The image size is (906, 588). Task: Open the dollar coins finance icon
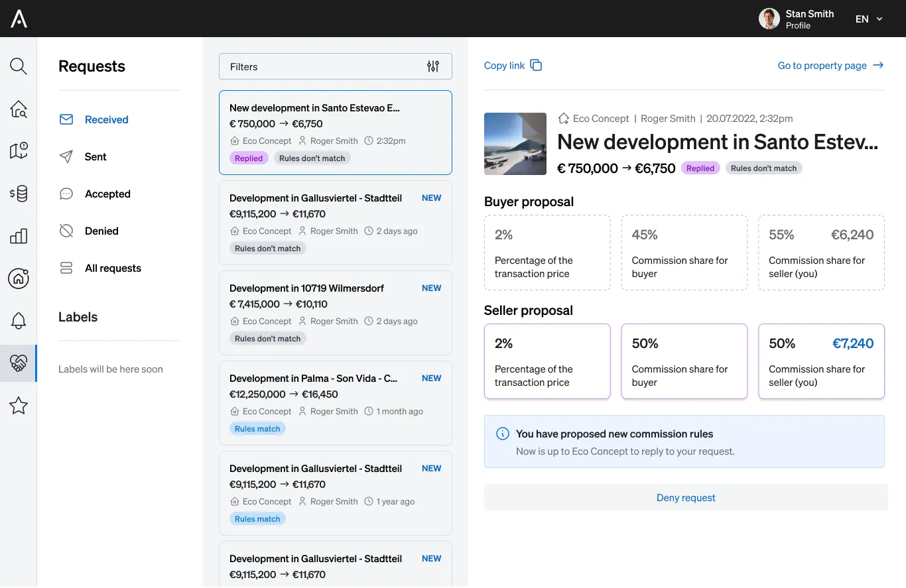click(x=19, y=194)
